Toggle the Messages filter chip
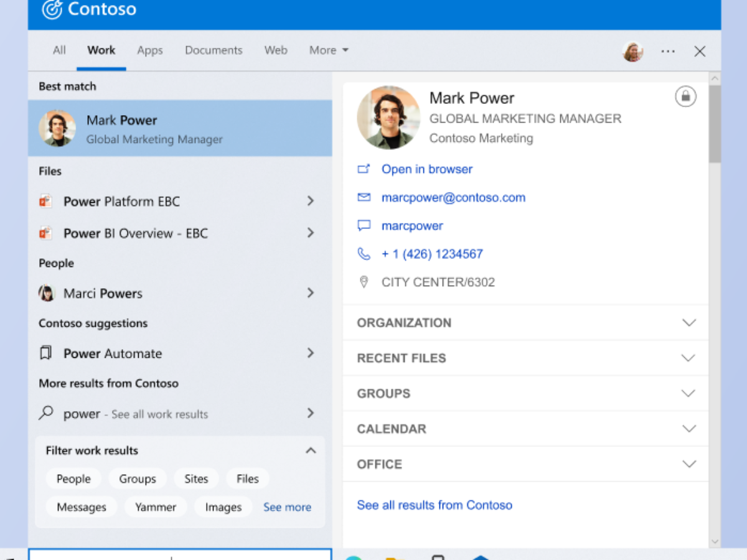Image resolution: width=747 pixels, height=560 pixels. coord(82,506)
